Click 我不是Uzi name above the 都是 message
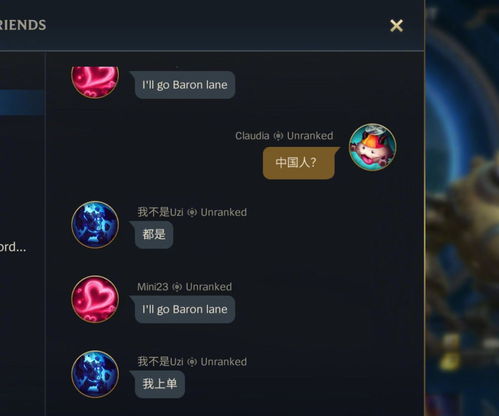This screenshot has height=416, width=499. click(x=160, y=212)
